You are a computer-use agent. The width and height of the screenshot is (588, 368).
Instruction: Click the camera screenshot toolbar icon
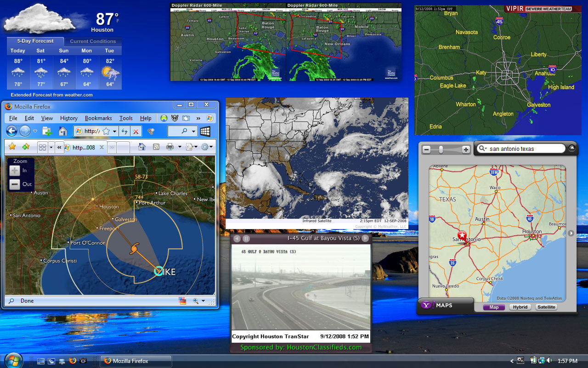(186, 118)
